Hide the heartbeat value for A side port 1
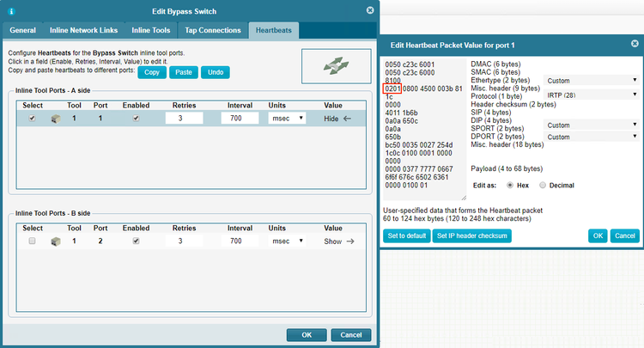The width and height of the screenshot is (644, 348). coord(338,119)
